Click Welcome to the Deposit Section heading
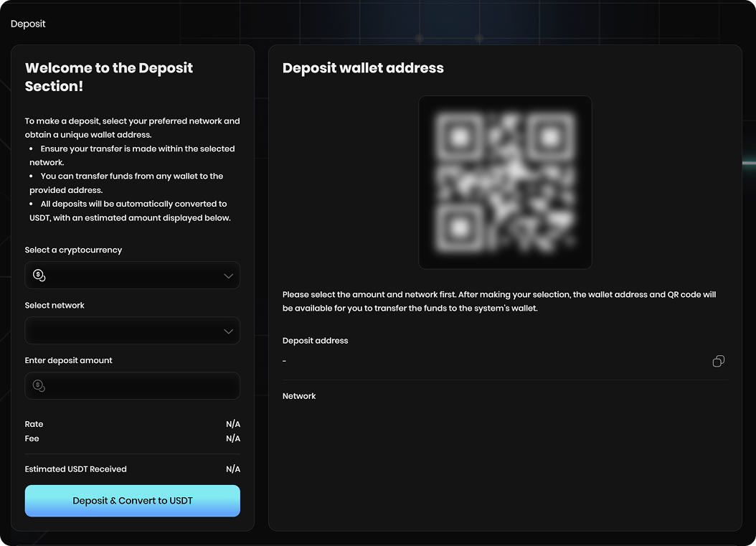Image resolution: width=756 pixels, height=546 pixels. click(x=109, y=77)
